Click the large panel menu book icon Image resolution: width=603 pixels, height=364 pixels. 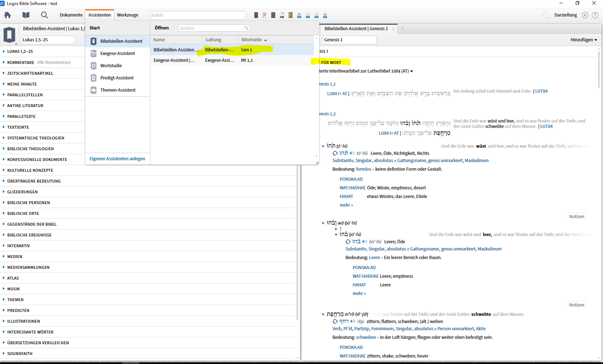9,35
